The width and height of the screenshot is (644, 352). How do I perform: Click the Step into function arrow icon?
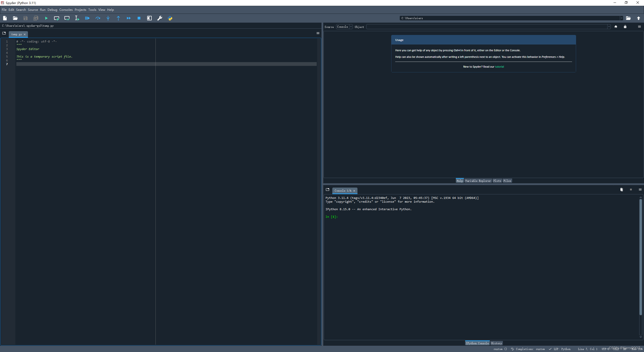[x=108, y=18]
